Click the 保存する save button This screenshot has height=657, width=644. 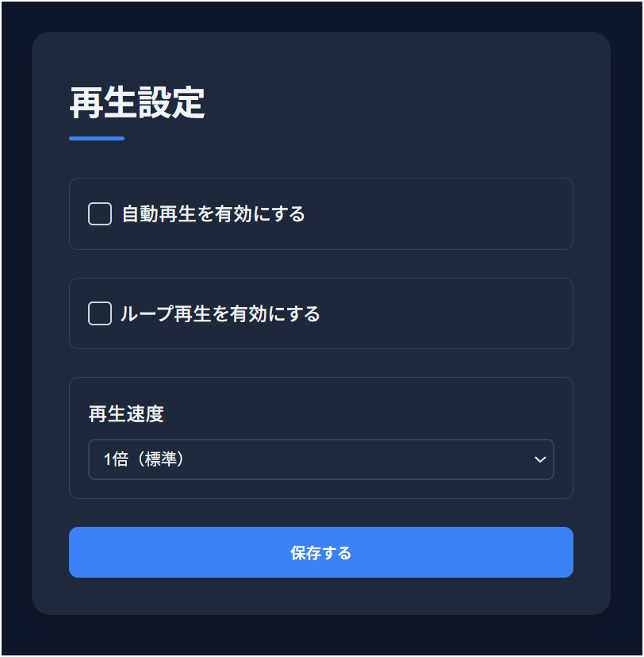(320, 552)
